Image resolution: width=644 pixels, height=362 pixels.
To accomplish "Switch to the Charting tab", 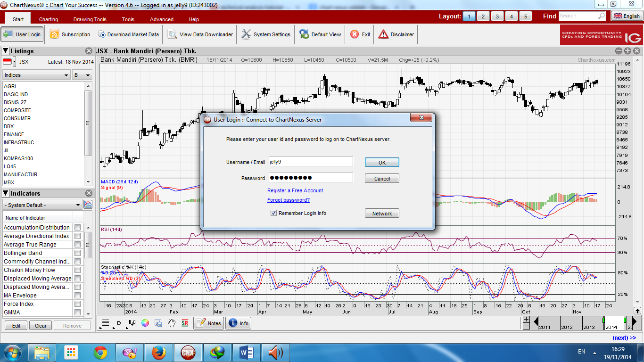I will [49, 19].
